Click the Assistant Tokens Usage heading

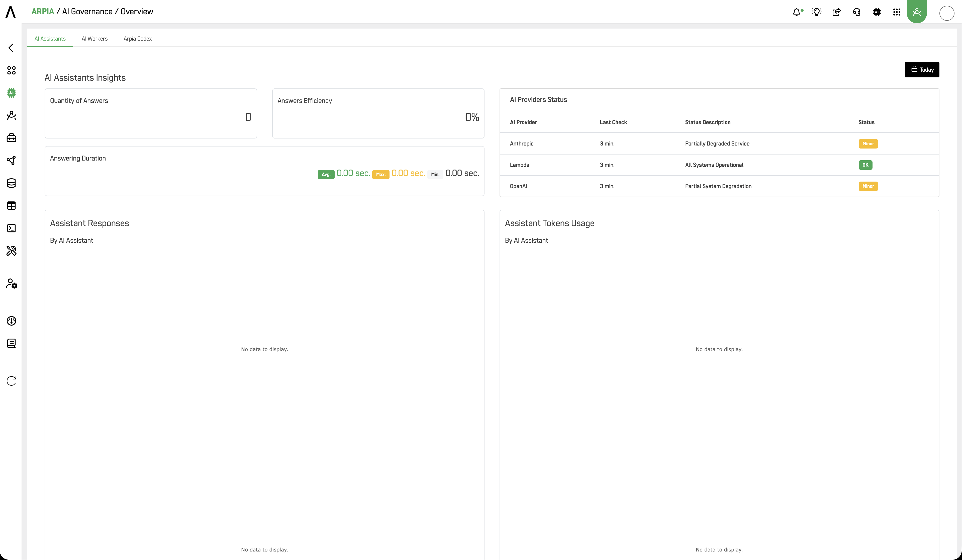(549, 223)
